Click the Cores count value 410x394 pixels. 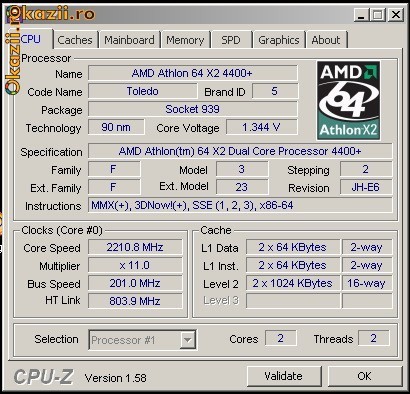(x=281, y=338)
